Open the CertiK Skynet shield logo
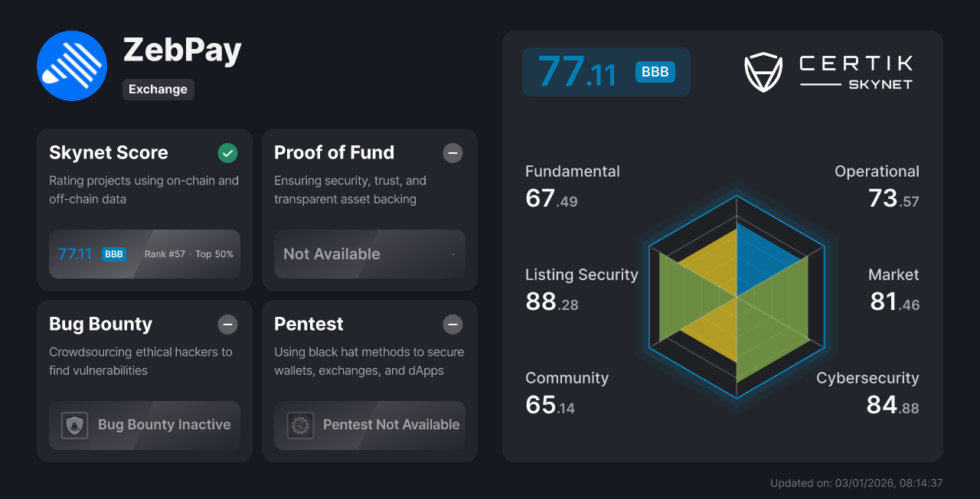The height and width of the screenshot is (499, 980). pos(763,72)
